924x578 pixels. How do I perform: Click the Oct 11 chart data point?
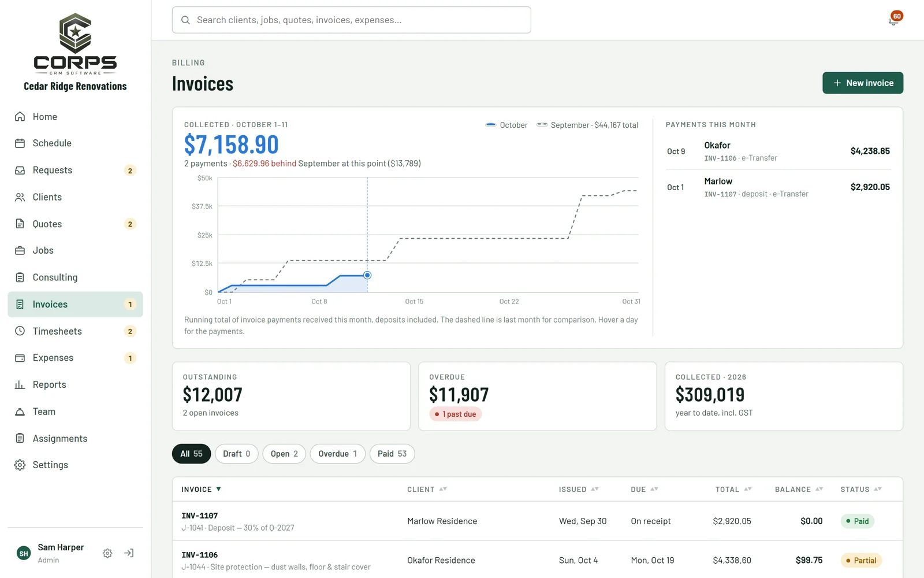(367, 275)
